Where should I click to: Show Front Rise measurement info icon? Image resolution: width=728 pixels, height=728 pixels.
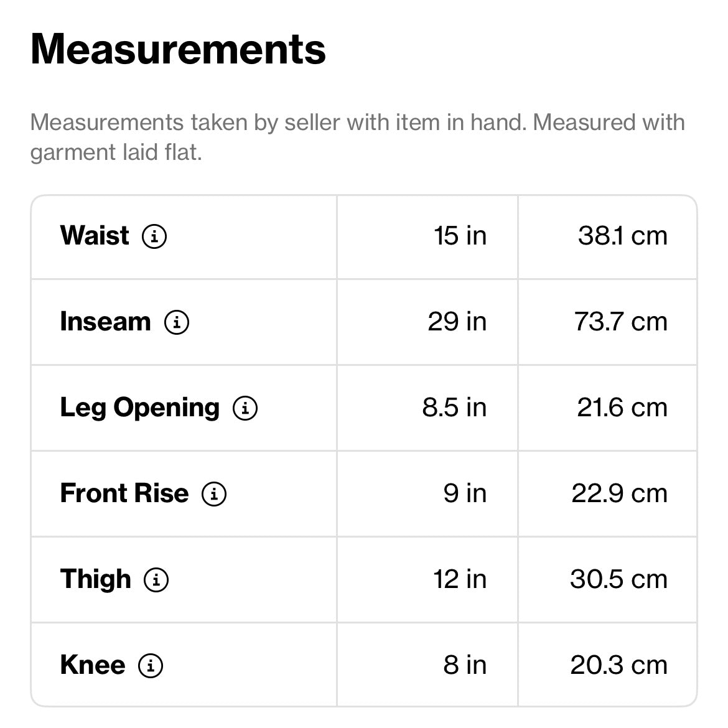[214, 494]
